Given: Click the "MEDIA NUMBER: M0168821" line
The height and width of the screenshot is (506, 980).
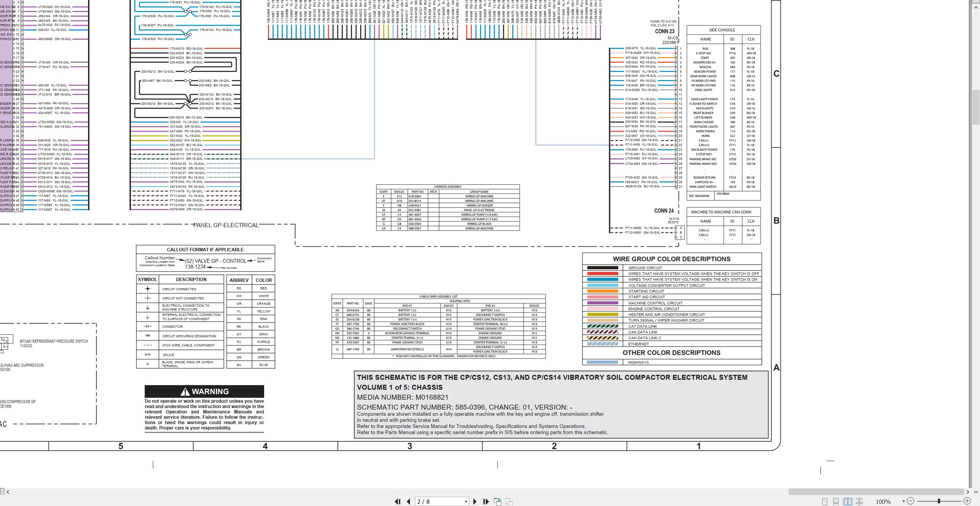Looking at the screenshot, I should point(402,397).
